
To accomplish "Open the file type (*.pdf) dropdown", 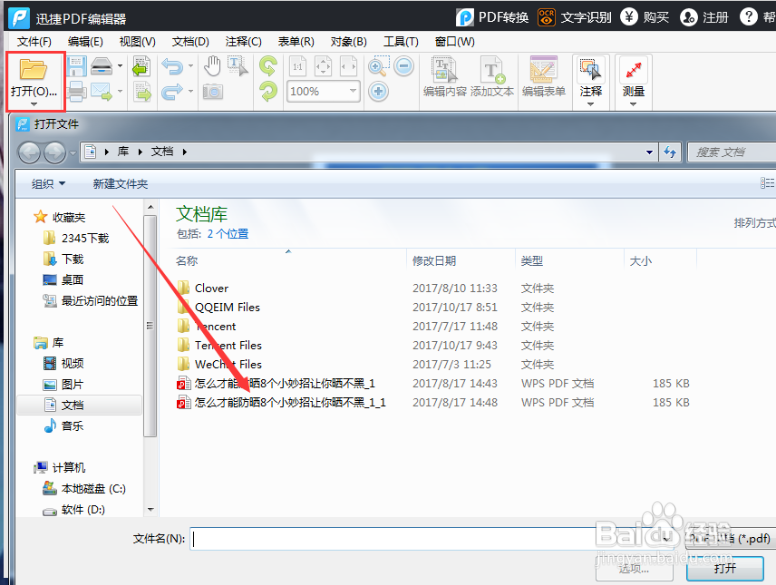I will (x=729, y=538).
